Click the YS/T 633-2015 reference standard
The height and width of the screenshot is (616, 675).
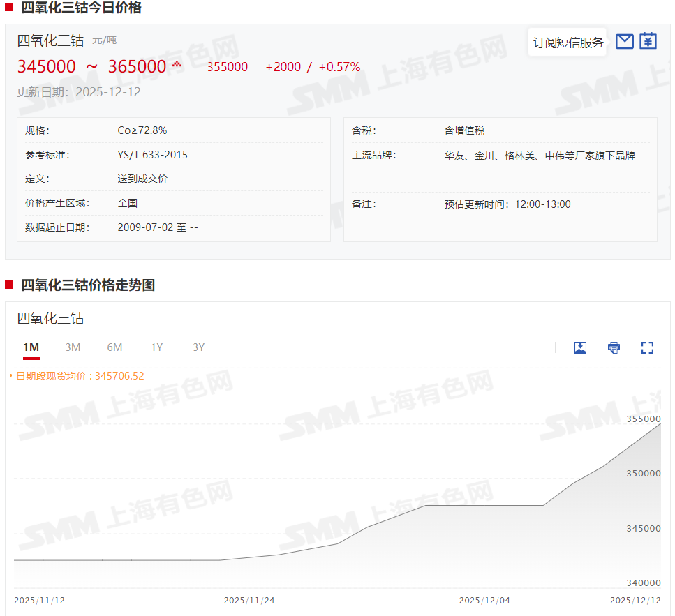[152, 155]
